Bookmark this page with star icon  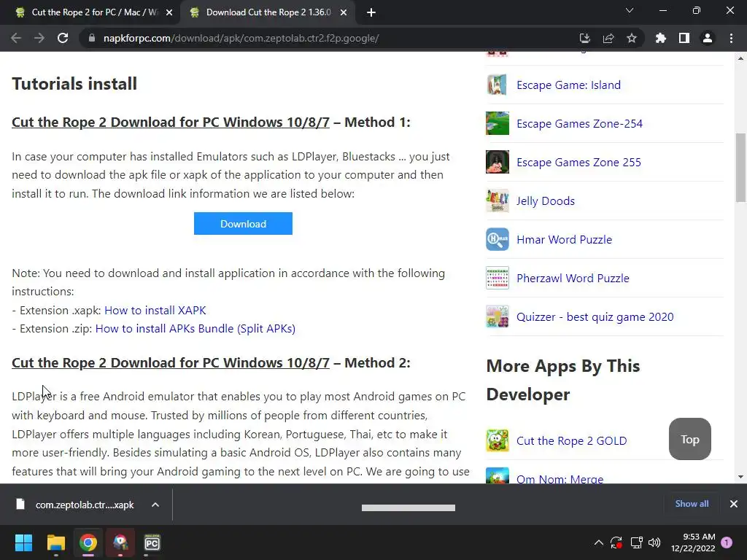(x=632, y=38)
